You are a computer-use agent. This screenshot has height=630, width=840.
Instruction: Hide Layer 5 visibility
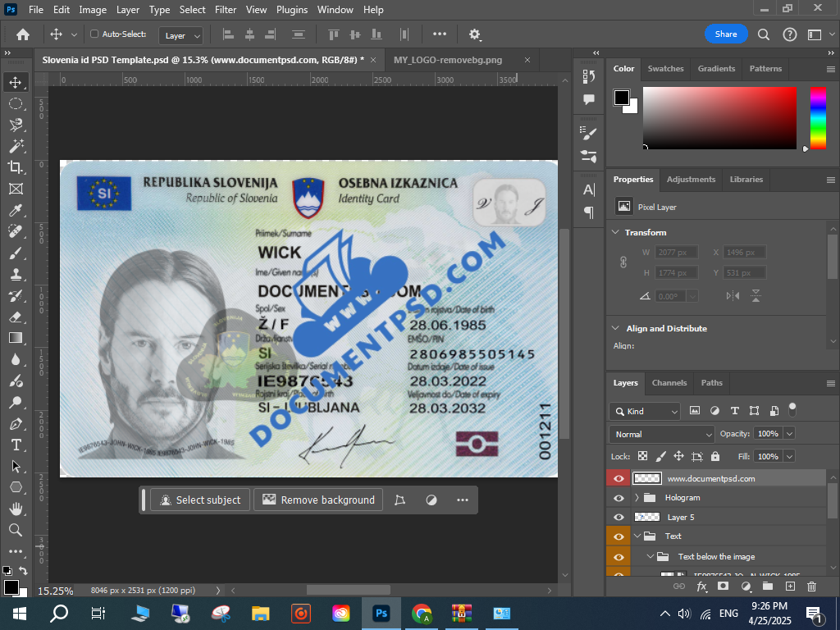tap(619, 517)
